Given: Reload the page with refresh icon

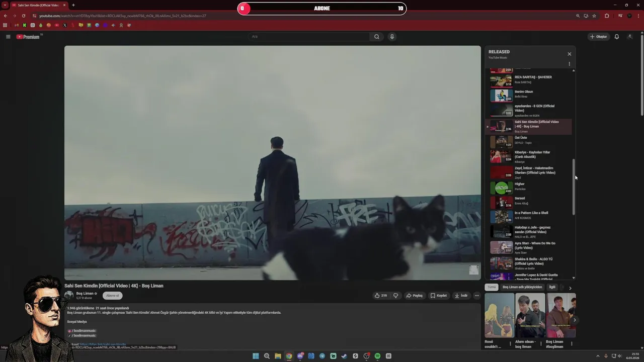Looking at the screenshot, I should [23, 16].
